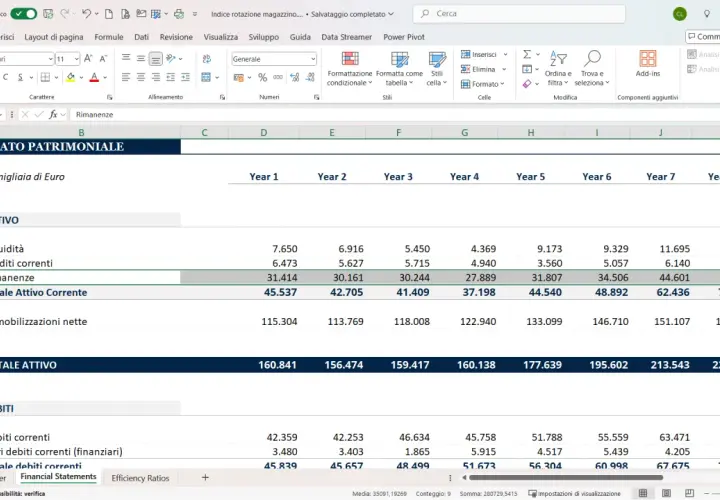Toggle italic (C) formatting
Viewport: 720px width, 500px height.
point(6,77)
